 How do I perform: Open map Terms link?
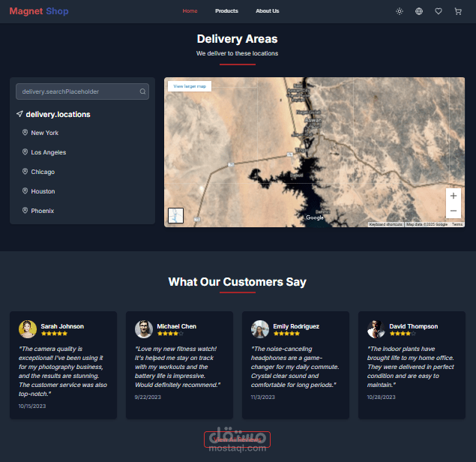pos(457,224)
